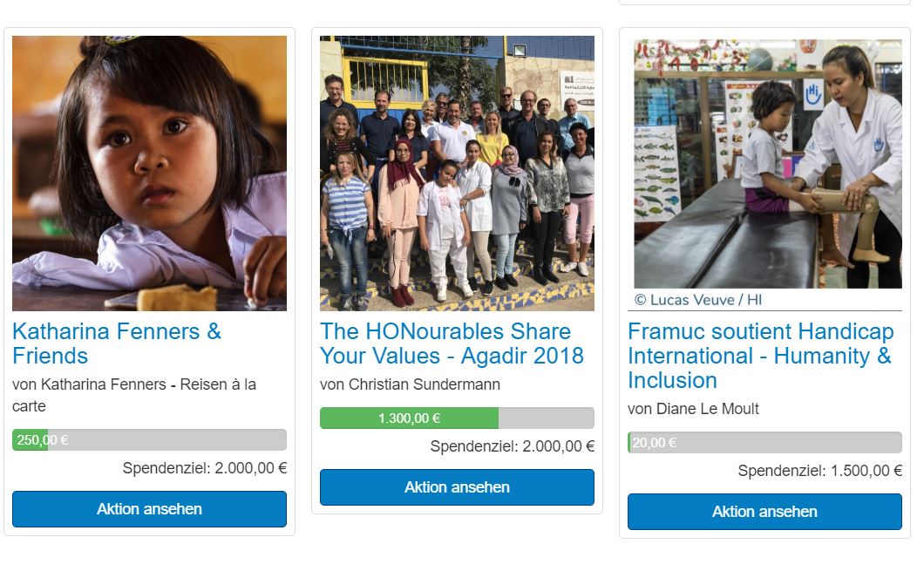Click the 250,00 € progress bar
Image resolution: width=924 pixels, height=578 pixels.
[150, 440]
